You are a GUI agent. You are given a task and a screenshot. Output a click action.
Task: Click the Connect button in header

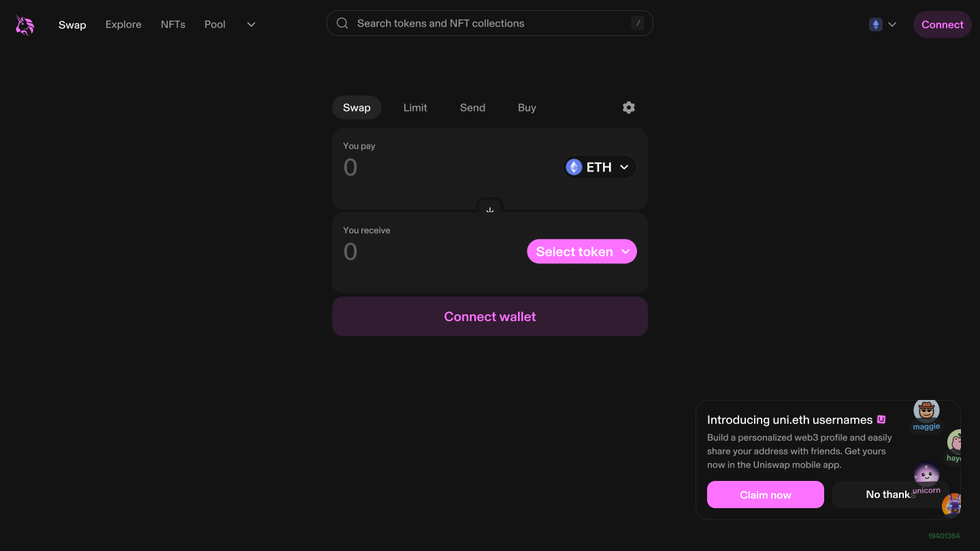(943, 24)
